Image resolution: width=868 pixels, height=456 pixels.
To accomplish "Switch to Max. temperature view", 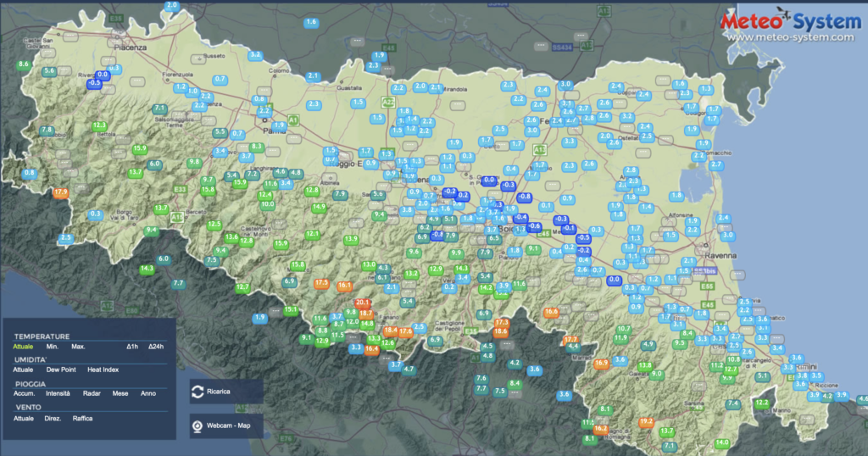I will [78, 347].
